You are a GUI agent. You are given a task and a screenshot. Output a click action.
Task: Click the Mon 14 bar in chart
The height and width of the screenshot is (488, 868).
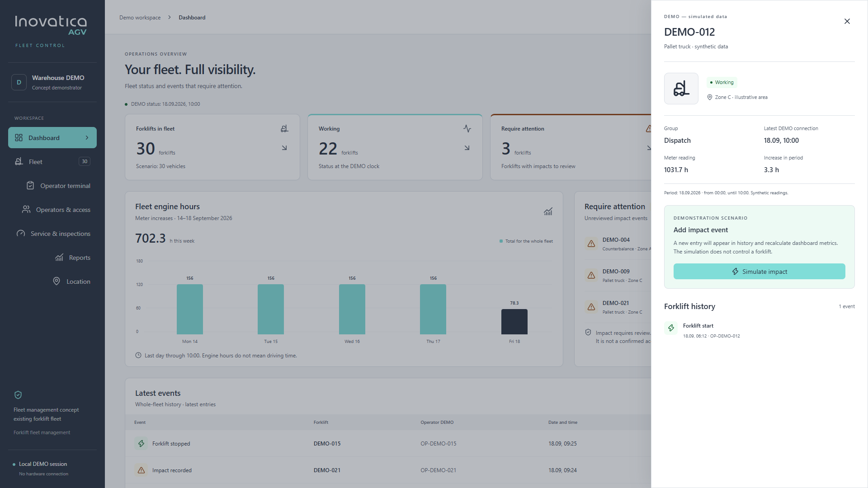pyautogui.click(x=190, y=309)
